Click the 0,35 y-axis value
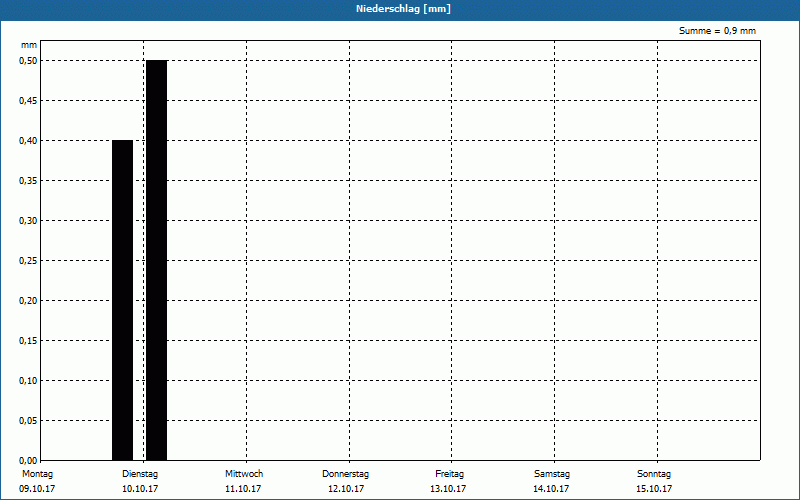800x500 pixels. [x=28, y=180]
